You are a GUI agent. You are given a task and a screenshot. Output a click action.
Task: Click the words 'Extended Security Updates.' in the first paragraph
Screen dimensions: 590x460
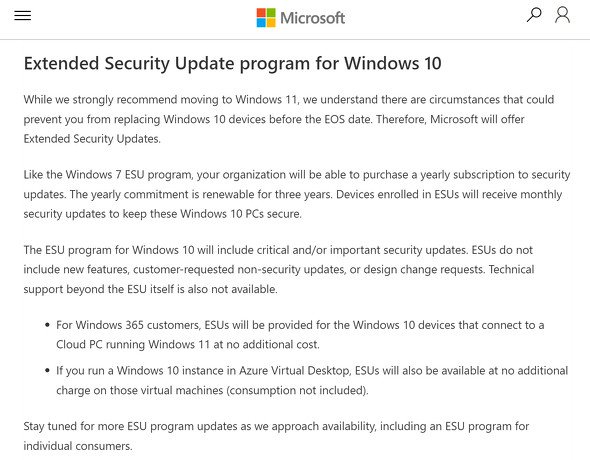coord(92,139)
